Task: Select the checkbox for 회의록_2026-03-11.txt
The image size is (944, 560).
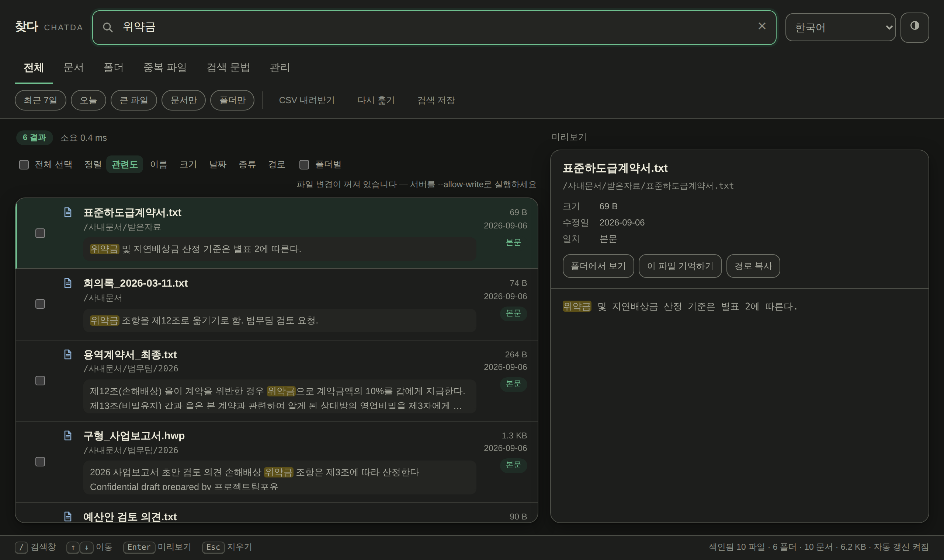Action: tap(40, 304)
